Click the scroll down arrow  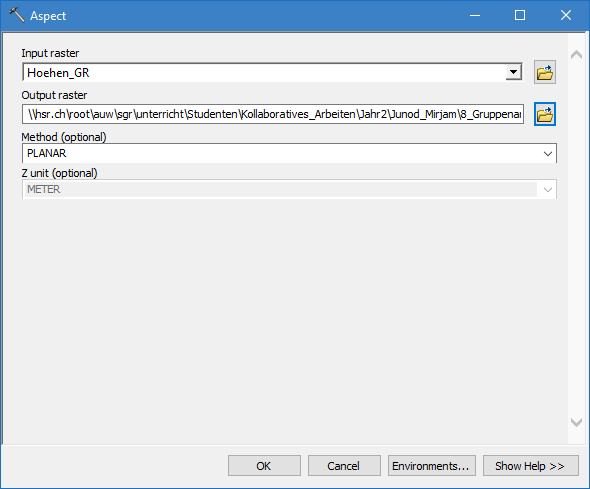(576, 422)
